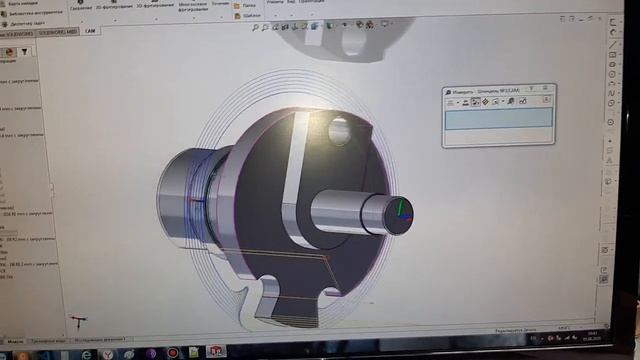Click the Apply Scene icon

pos(369,24)
